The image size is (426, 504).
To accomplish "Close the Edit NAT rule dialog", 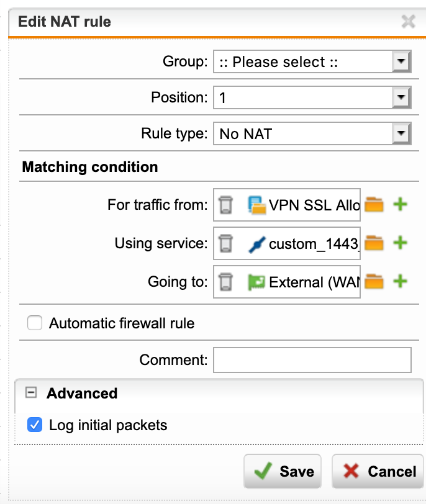I will pyautogui.click(x=409, y=22).
